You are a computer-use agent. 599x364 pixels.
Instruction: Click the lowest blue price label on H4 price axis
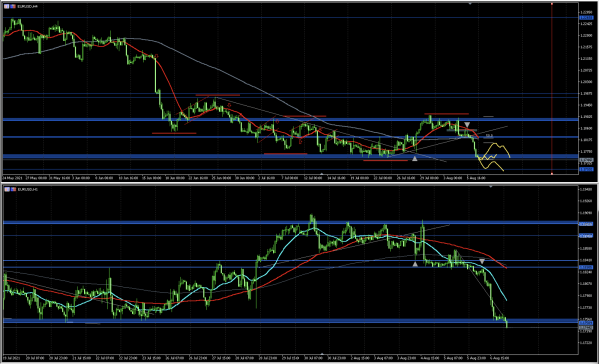tap(586, 169)
